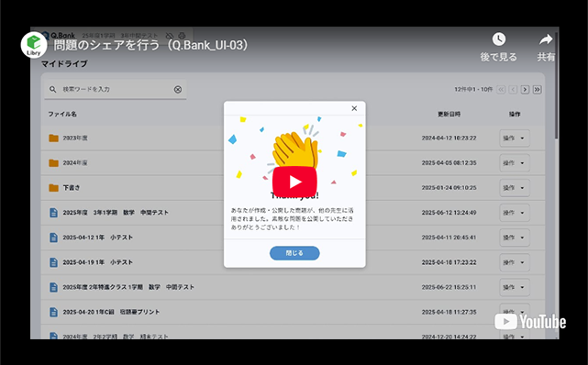Click the 下書き folder icon
This screenshot has height=365, width=588.
point(53,188)
